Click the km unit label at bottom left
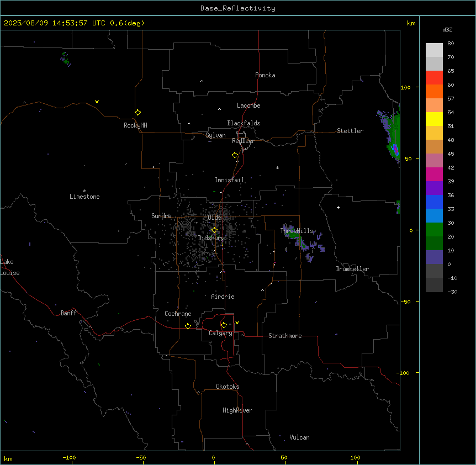This screenshot has height=465, width=476. click(x=8, y=459)
